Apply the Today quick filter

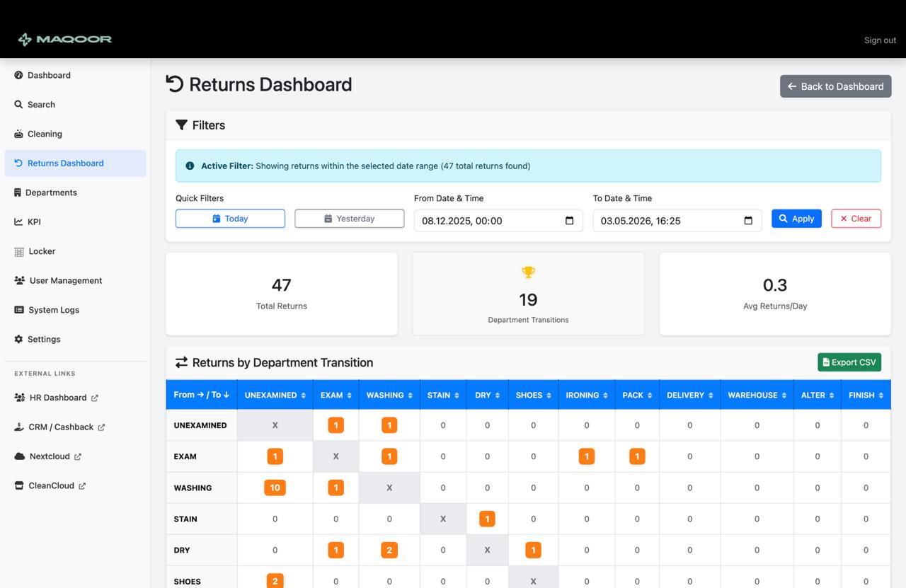point(230,219)
